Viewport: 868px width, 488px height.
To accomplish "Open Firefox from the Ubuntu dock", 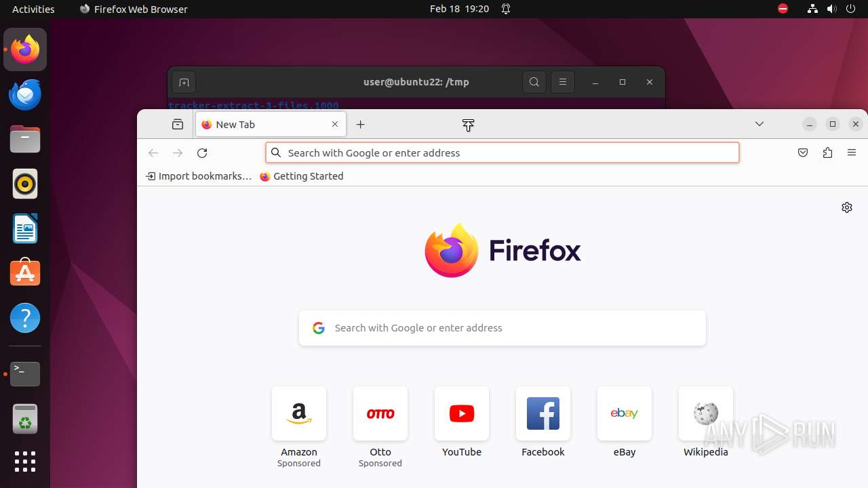I will coord(25,49).
